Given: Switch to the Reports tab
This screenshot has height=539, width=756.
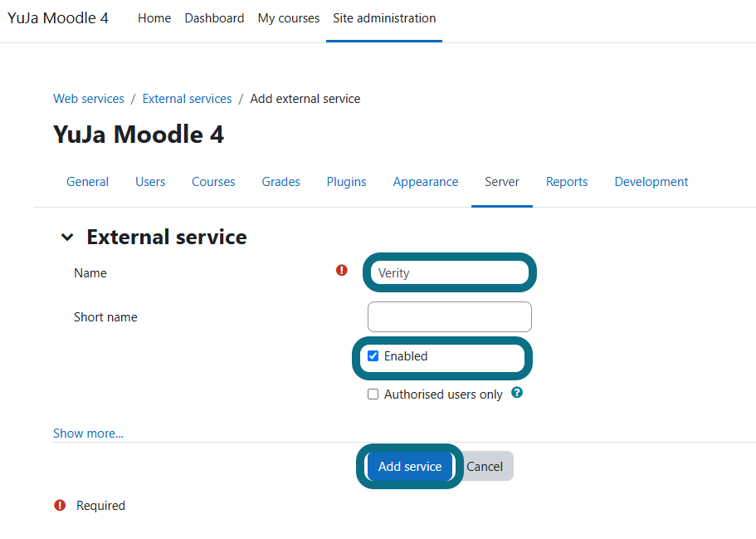Looking at the screenshot, I should (x=567, y=182).
